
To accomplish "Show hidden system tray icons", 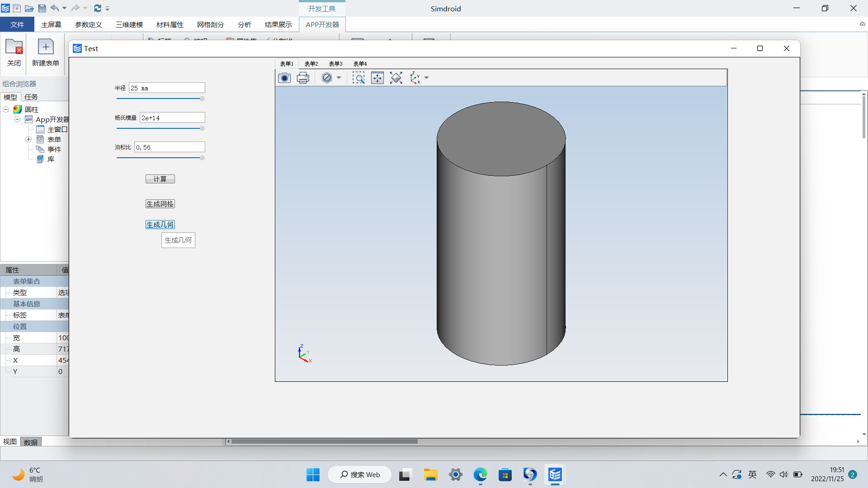I will 723,474.
